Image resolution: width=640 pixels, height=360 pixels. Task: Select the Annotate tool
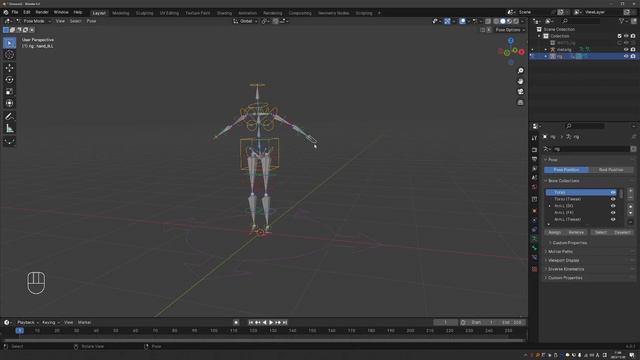click(x=9, y=117)
